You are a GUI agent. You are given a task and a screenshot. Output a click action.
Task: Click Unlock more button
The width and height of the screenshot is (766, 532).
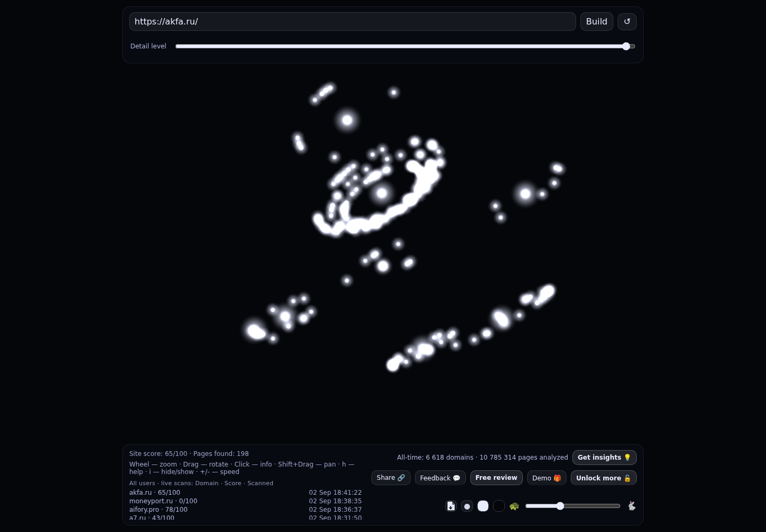(x=604, y=478)
